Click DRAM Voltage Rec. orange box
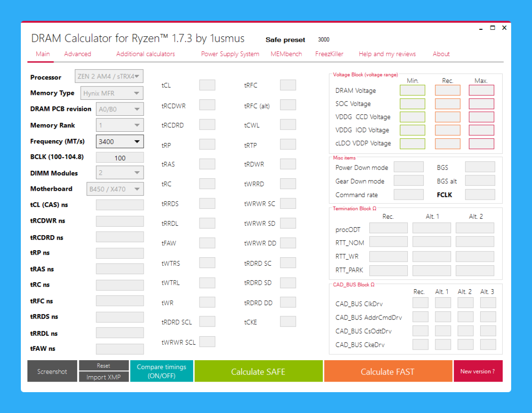 (447, 90)
